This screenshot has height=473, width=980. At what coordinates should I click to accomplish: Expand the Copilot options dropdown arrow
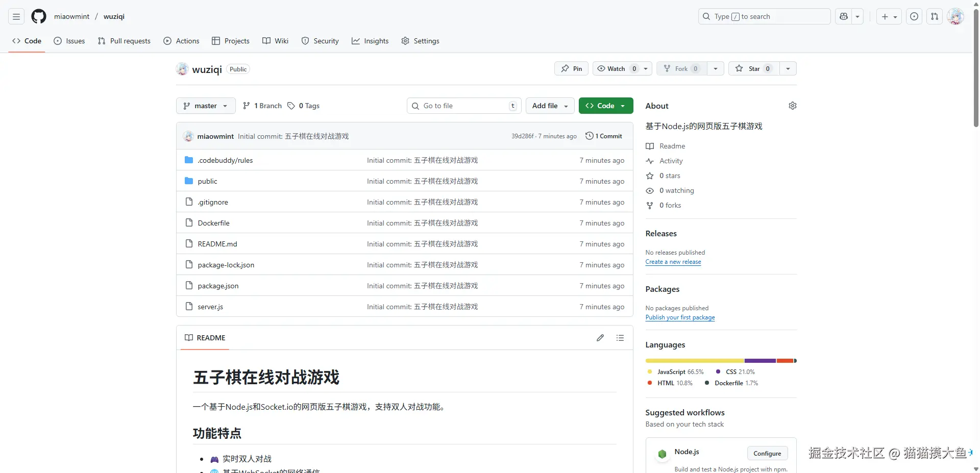pos(857,17)
